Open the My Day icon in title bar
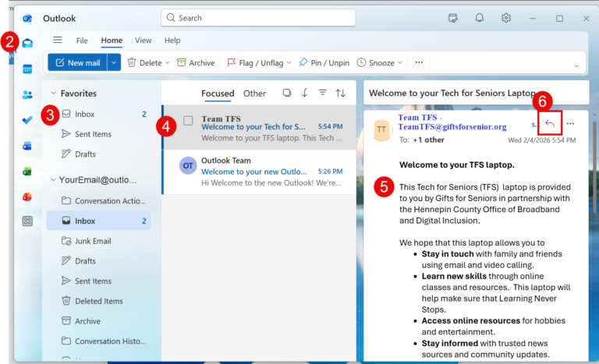 [452, 18]
